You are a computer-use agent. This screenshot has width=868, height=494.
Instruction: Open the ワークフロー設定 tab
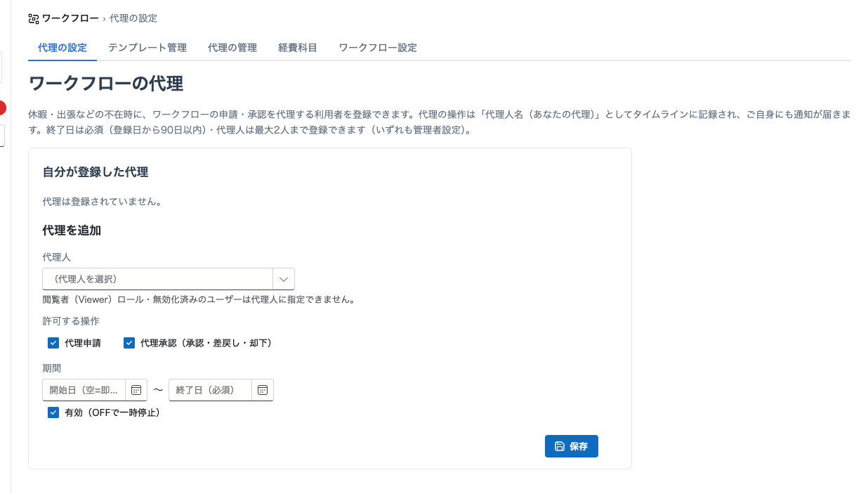pos(378,48)
